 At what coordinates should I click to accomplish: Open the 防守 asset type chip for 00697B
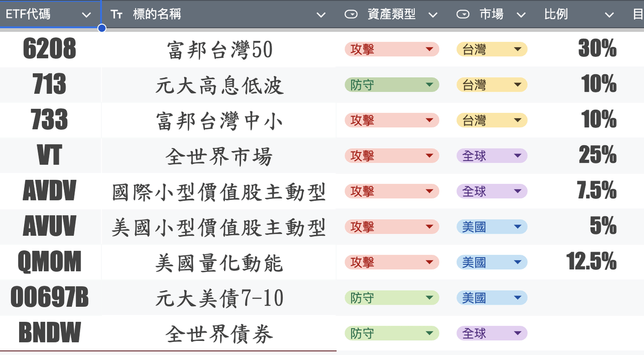click(392, 298)
